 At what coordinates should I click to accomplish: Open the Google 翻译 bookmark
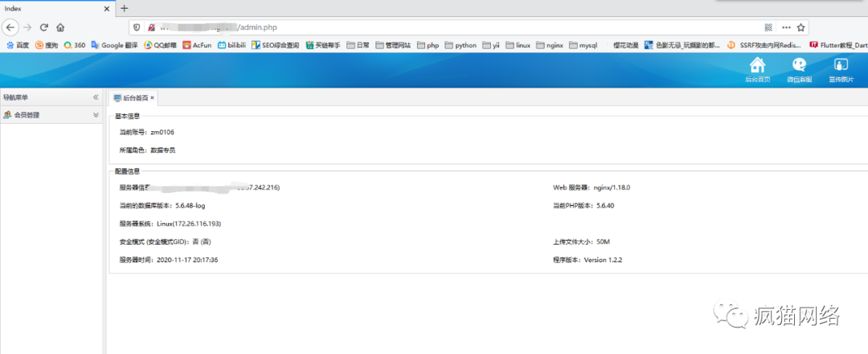[115, 45]
